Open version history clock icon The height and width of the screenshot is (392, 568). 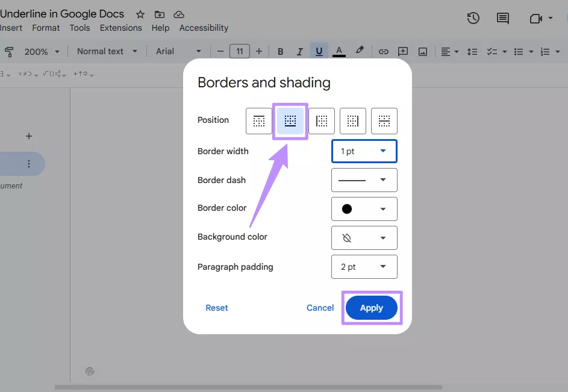click(x=473, y=18)
